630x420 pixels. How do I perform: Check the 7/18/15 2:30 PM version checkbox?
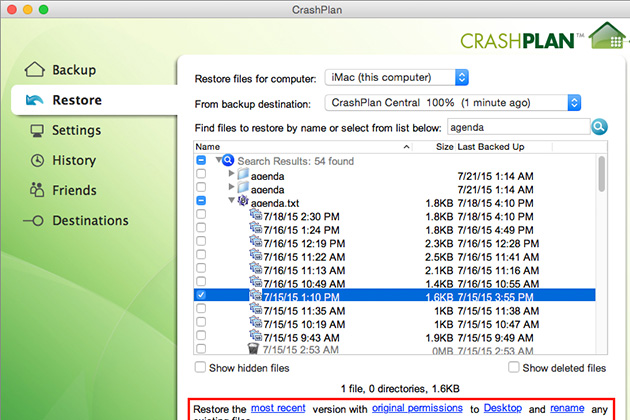coord(201,214)
